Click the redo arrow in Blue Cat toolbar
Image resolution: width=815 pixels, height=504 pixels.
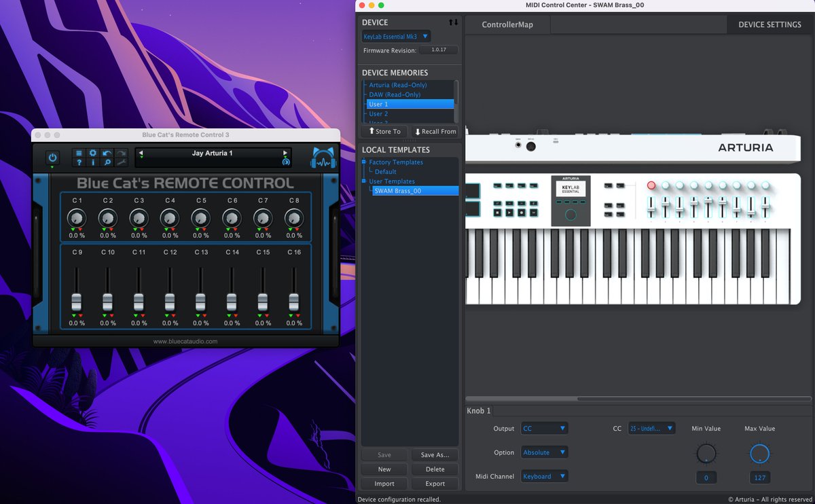(x=122, y=154)
